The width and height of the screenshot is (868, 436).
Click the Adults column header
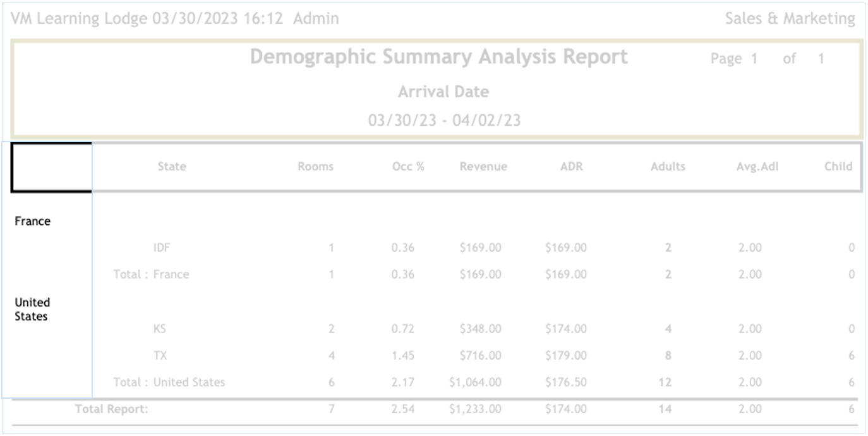pyautogui.click(x=668, y=167)
